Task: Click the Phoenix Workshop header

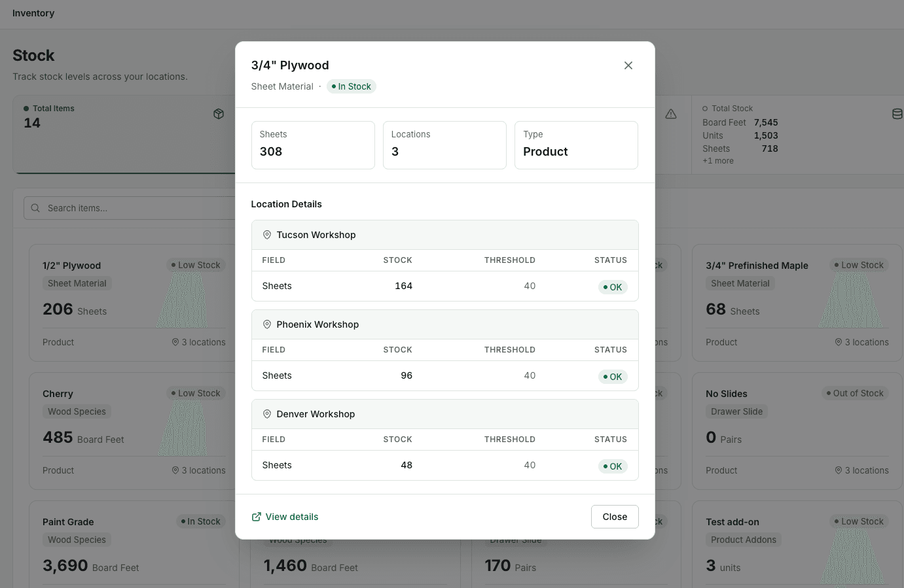Action: [445, 324]
